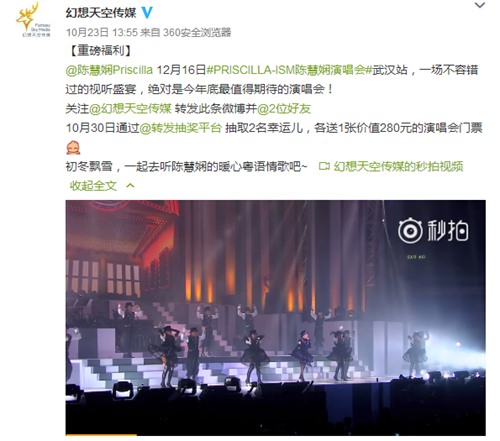
Task: Click the video progress bar
Action: [275, 434]
